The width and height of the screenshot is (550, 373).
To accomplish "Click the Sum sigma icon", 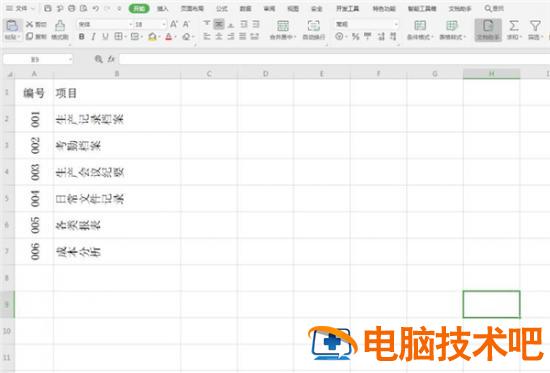I will pos(514,26).
